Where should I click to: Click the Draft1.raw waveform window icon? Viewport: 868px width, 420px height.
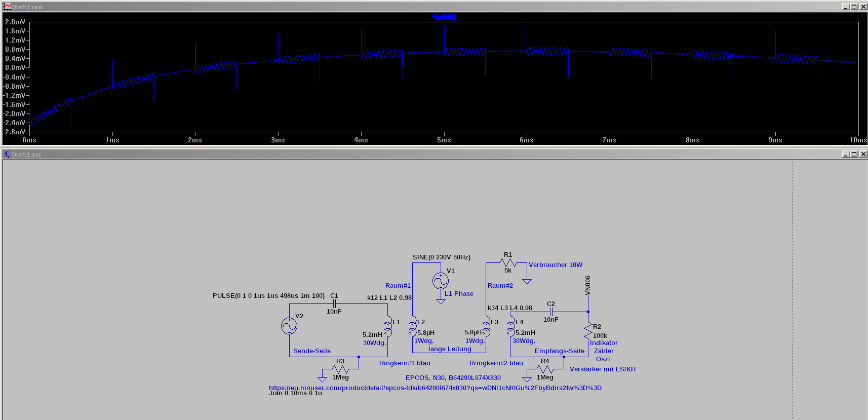7,7
